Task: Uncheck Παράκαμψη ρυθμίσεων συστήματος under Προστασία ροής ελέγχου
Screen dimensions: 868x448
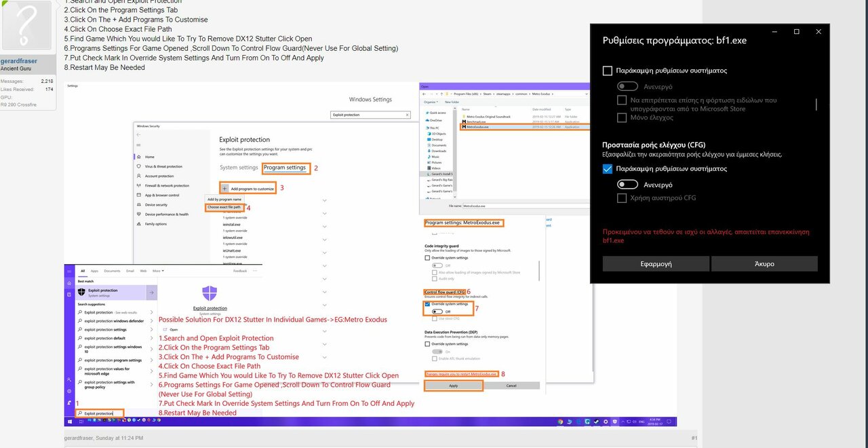Action: click(608, 169)
